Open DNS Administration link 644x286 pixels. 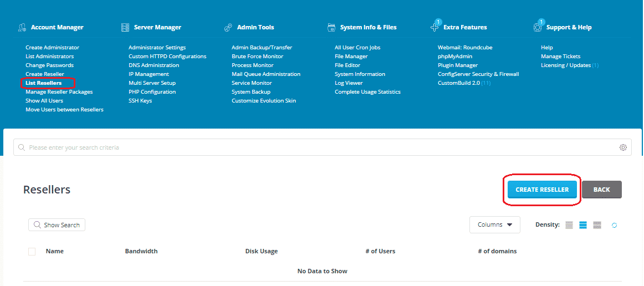(x=154, y=65)
